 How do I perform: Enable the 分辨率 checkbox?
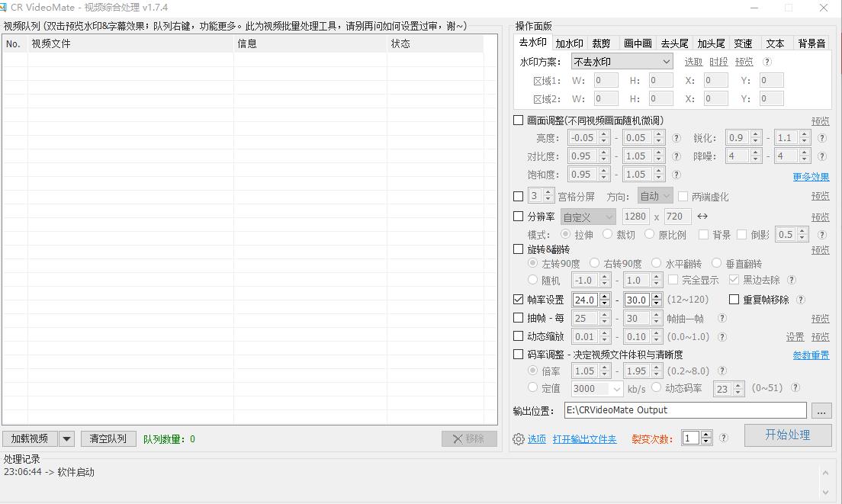click(x=518, y=217)
